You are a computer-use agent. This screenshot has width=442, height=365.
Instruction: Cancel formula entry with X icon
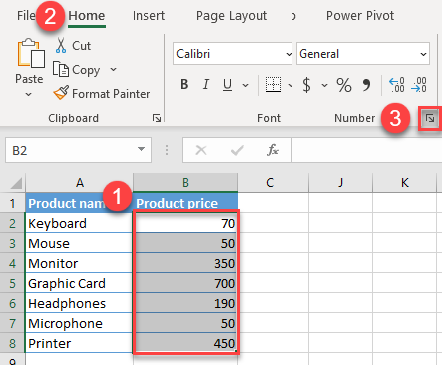coord(201,150)
